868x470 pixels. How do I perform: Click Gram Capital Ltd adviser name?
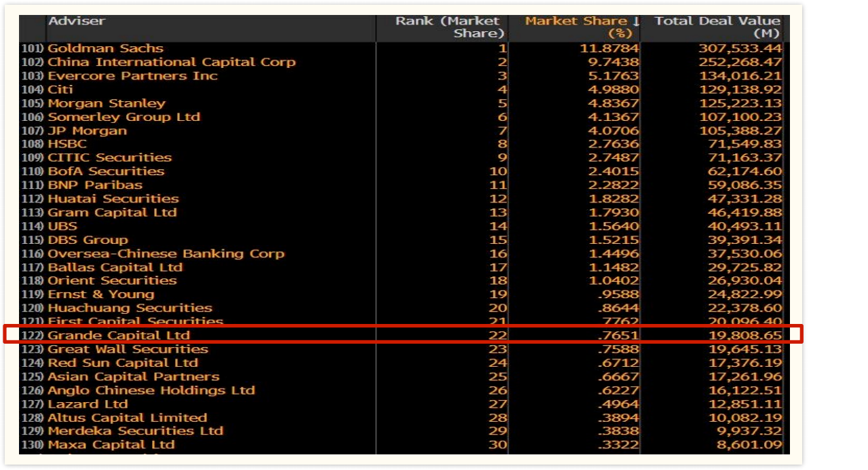(112, 212)
